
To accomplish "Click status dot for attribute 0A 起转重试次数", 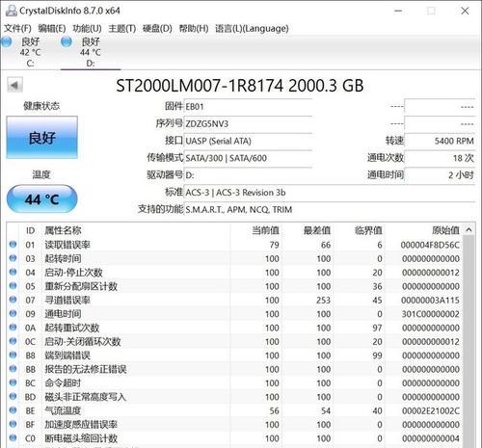I will (13, 328).
